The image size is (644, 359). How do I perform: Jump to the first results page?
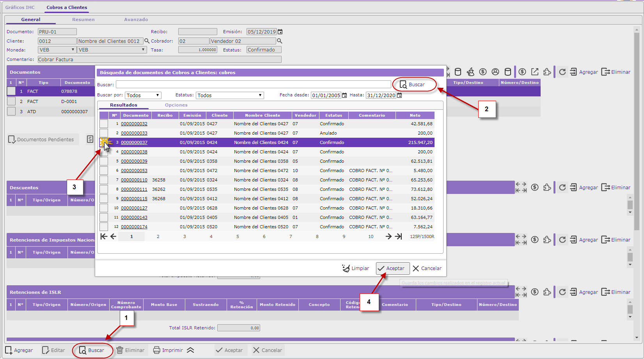[104, 236]
